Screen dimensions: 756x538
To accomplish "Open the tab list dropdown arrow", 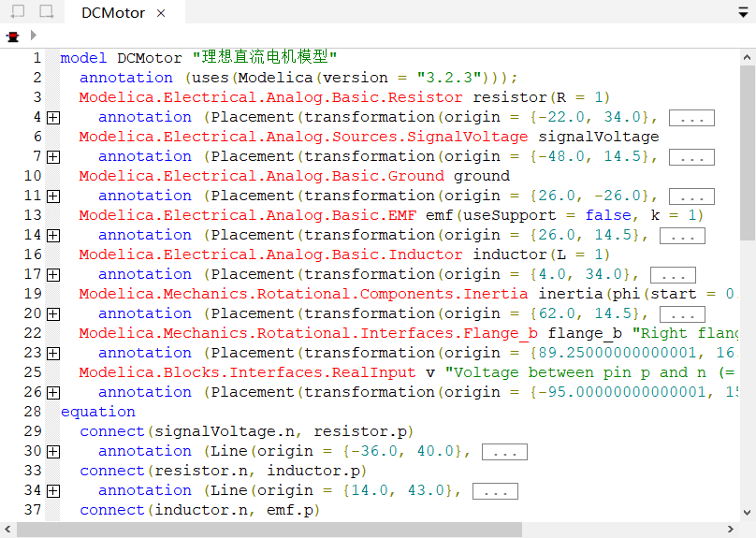I will coord(743,13).
